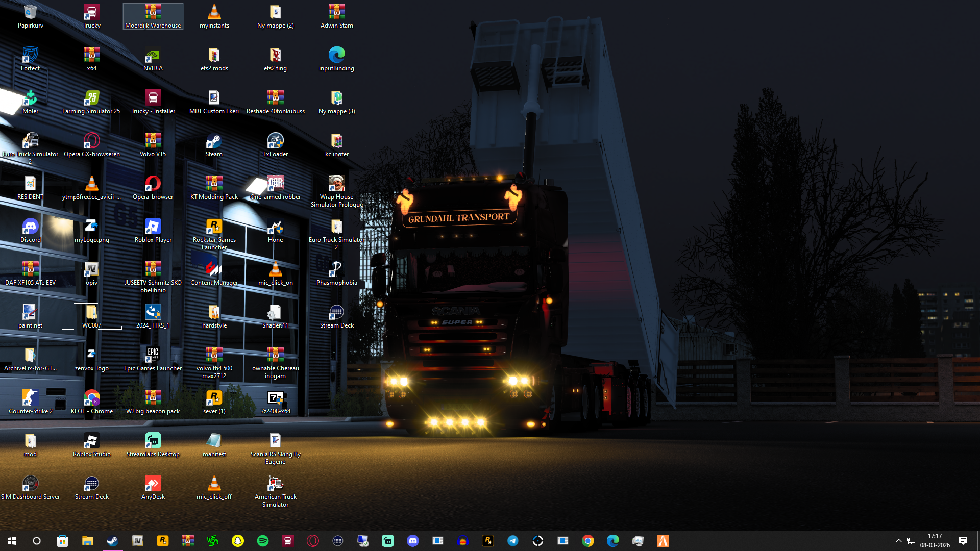Click the taskbar clock and date
This screenshot has width=980, height=551.
[935, 541]
